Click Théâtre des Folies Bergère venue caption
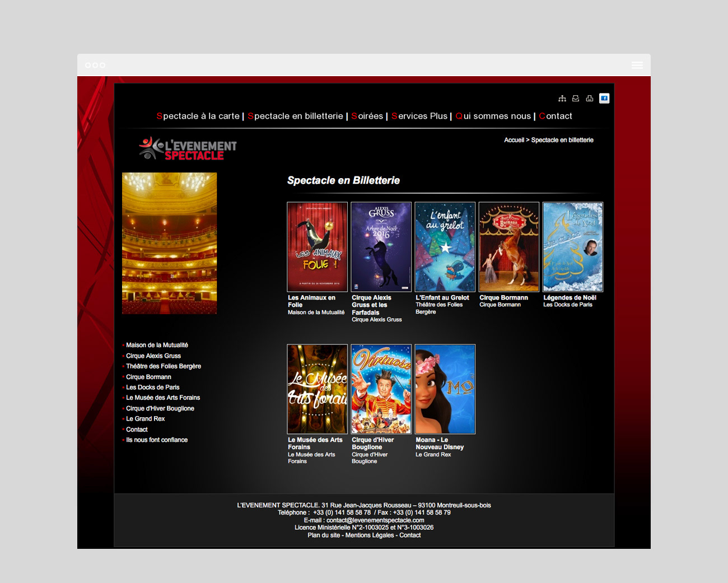The image size is (728, 583). click(439, 308)
